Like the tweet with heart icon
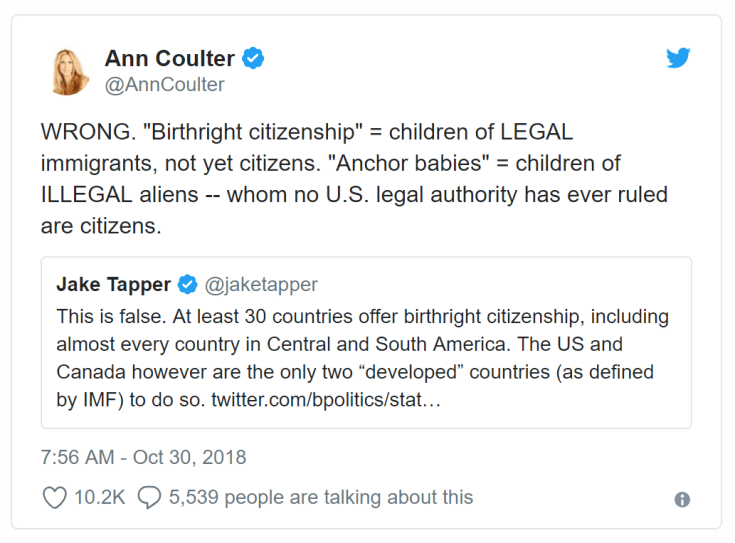Image resolution: width=735 pixels, height=543 pixels. [x=54, y=497]
